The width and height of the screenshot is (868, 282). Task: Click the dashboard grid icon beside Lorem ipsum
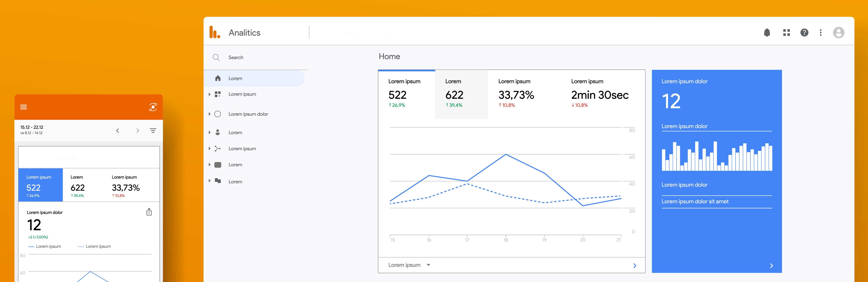click(218, 94)
